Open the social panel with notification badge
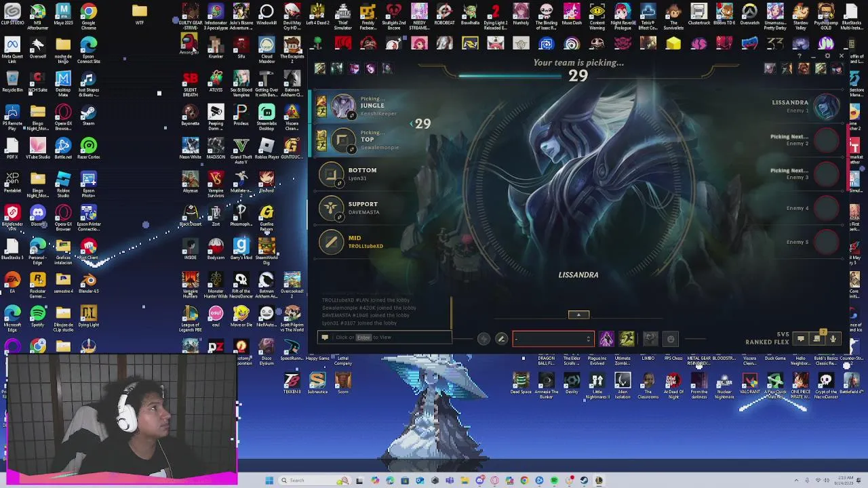This screenshot has height=488, width=868. point(817,338)
